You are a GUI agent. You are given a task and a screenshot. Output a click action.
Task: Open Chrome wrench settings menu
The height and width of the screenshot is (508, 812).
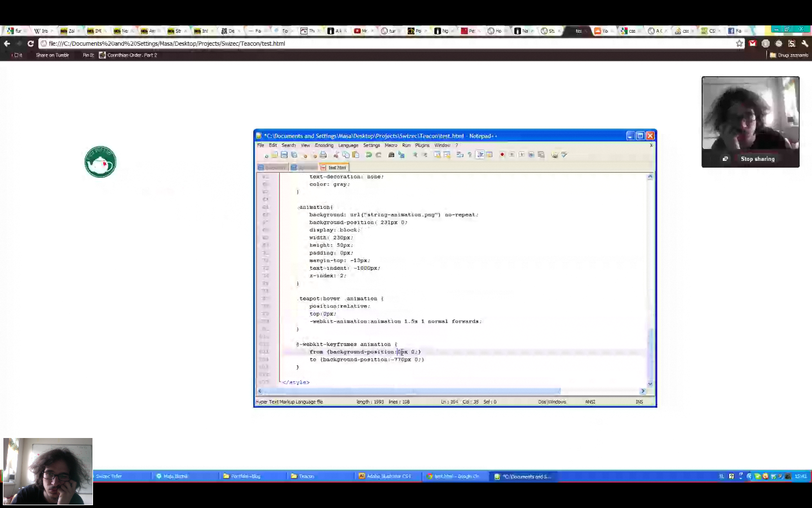click(x=805, y=43)
